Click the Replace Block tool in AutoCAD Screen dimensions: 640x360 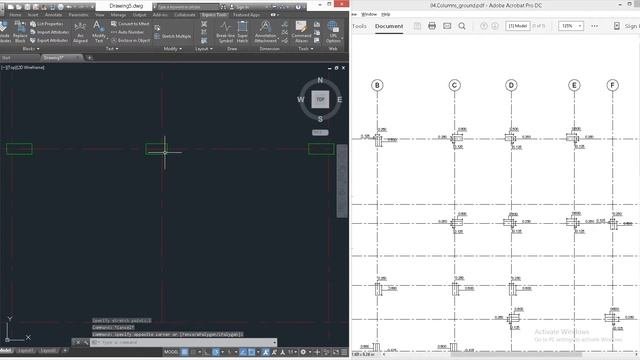tap(20, 32)
